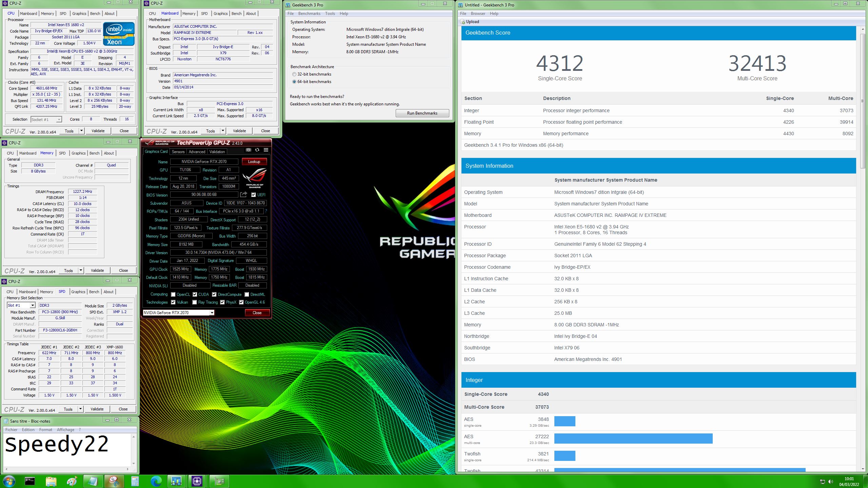Click the Upload icon in Geekbench results

coord(463,22)
